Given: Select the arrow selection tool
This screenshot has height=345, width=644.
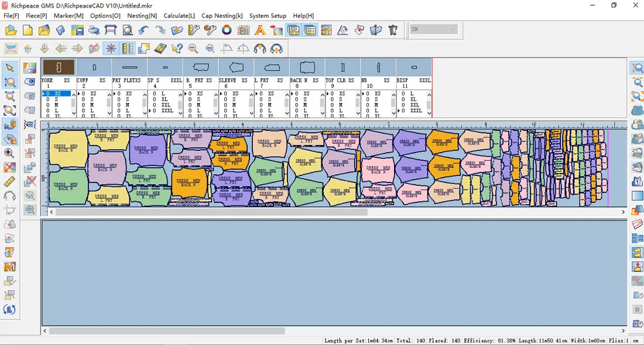Looking at the screenshot, I should coord(9,69).
